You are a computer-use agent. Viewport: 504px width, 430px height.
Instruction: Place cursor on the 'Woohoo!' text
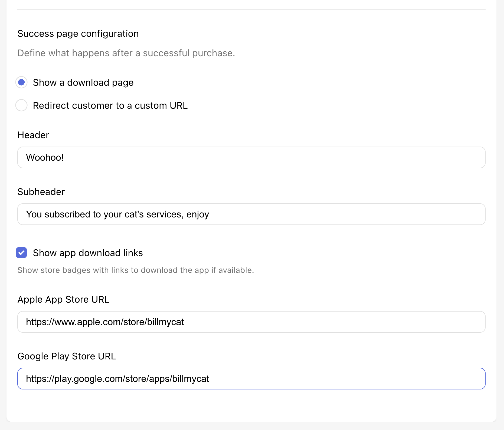pos(45,157)
